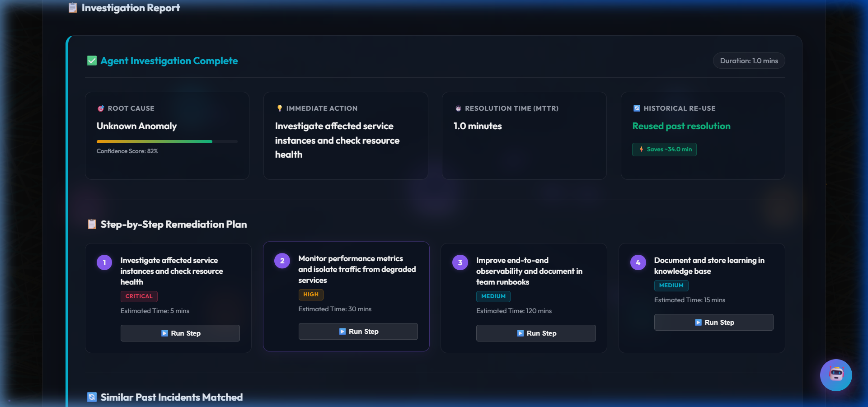
Task: Click the MEDIUM tag on step 3
Action: pos(493,296)
